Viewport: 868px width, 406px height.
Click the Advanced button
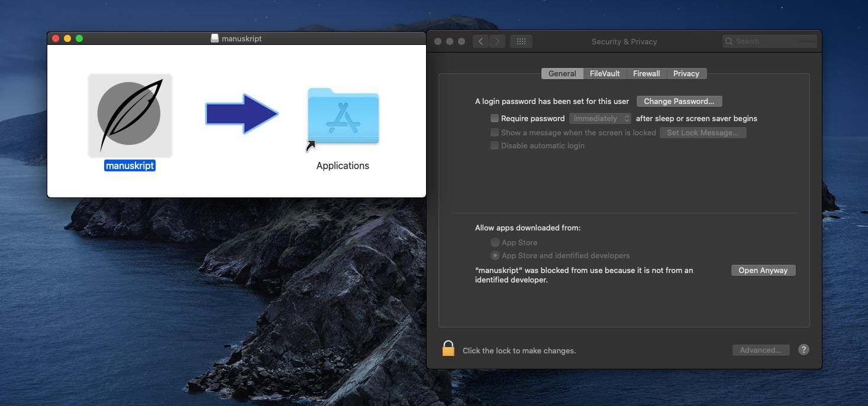pos(761,350)
